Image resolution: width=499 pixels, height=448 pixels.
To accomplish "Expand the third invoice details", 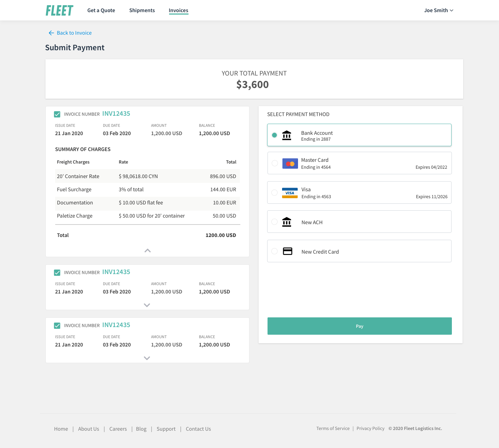I will [x=147, y=358].
